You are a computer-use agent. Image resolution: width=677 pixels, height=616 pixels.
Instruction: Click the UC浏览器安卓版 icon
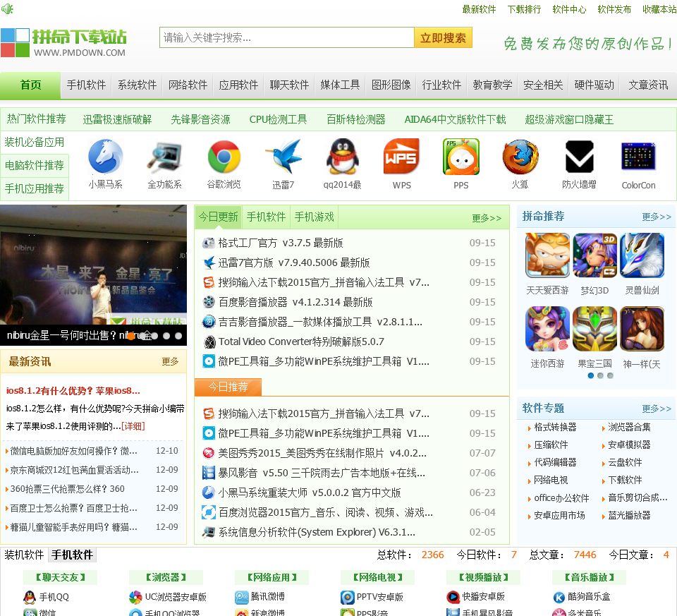point(135,597)
